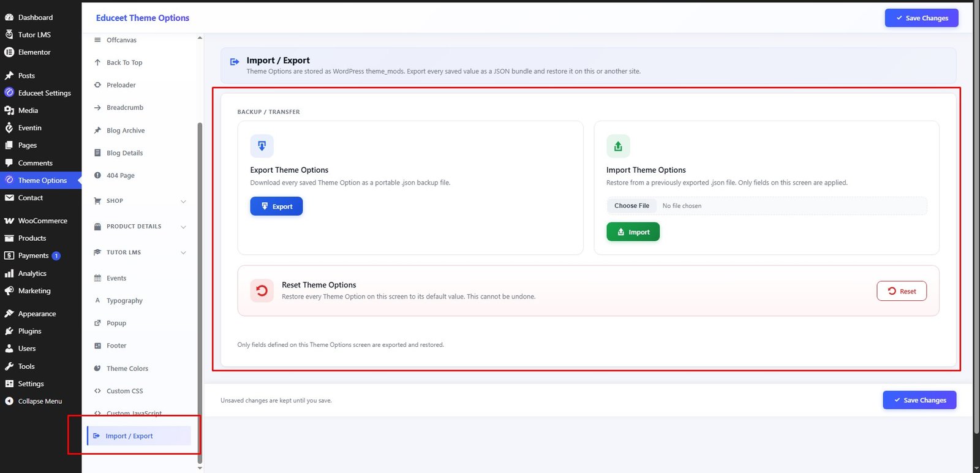
Task: Click the Reset button
Action: pyautogui.click(x=902, y=291)
